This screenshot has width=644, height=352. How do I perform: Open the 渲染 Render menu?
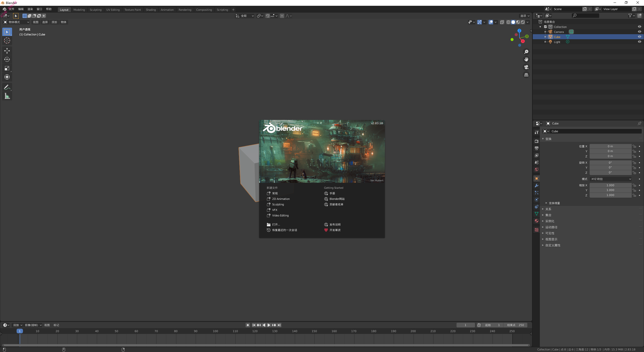pos(30,9)
